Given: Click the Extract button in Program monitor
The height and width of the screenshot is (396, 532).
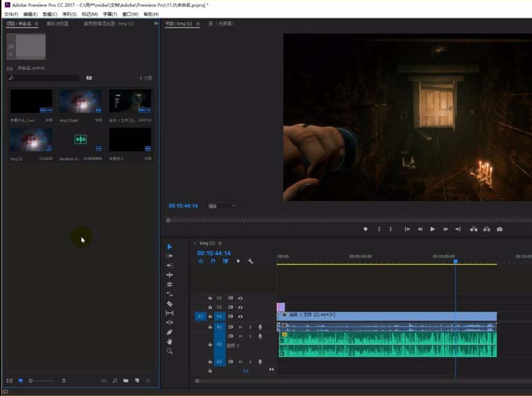Looking at the screenshot, I should (487, 229).
